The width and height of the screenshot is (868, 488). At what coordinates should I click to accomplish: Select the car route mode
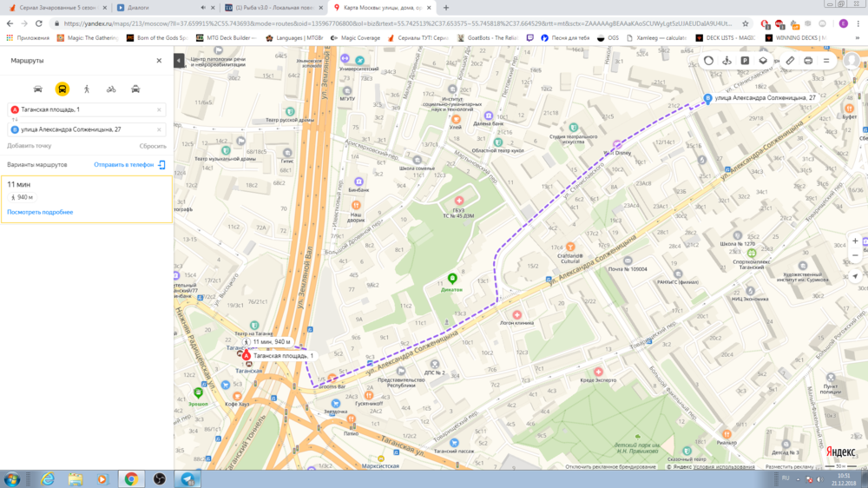pos(37,89)
